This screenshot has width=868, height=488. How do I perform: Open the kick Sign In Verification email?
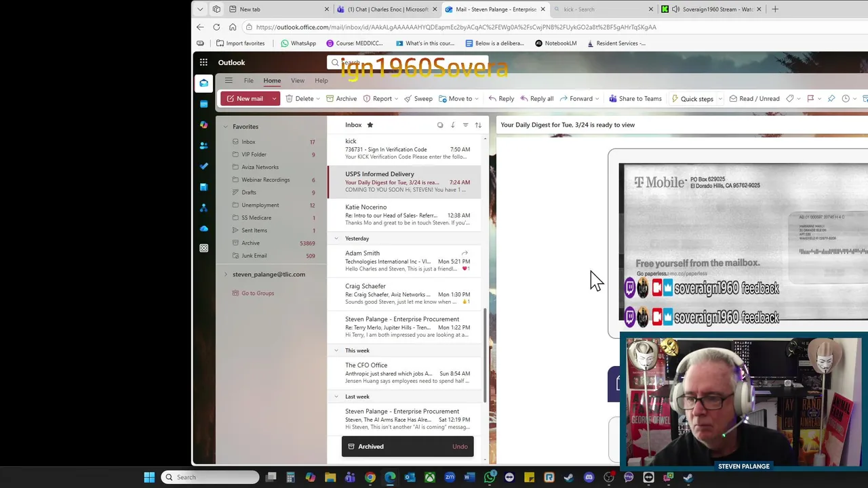coord(406,149)
